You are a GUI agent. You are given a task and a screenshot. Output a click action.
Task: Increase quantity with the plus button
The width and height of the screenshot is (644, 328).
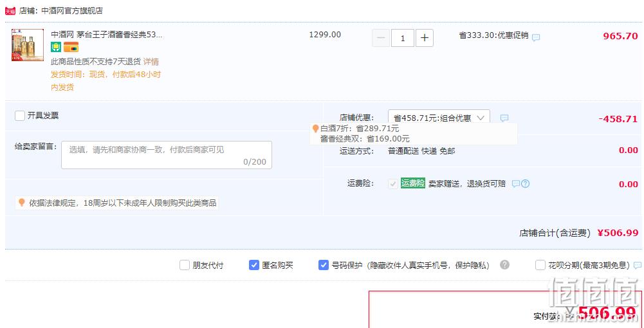point(425,38)
